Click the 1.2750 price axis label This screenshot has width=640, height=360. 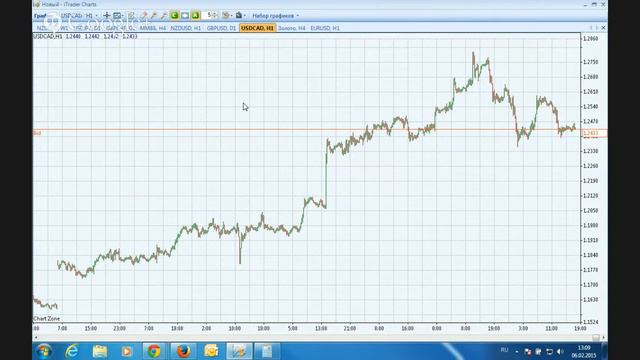[591, 62]
